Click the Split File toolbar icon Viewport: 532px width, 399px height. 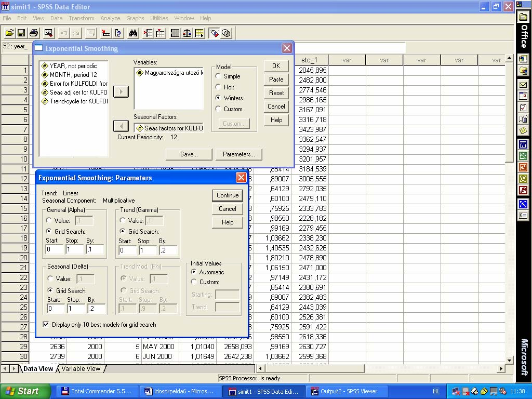(175, 33)
